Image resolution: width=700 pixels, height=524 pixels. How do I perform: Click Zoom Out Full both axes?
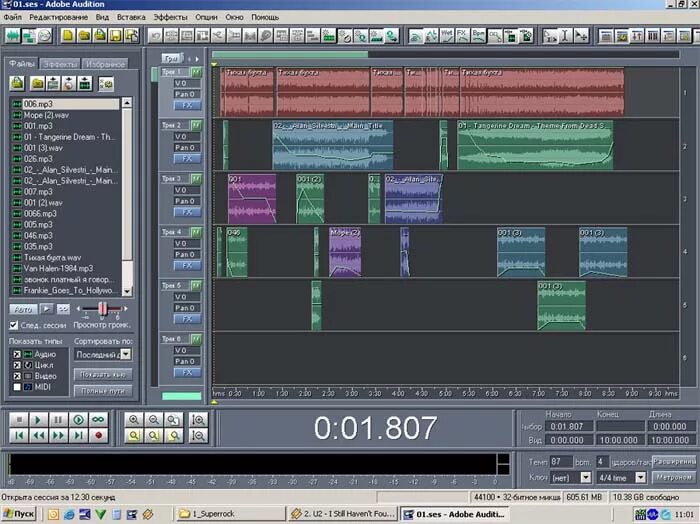coord(173,420)
